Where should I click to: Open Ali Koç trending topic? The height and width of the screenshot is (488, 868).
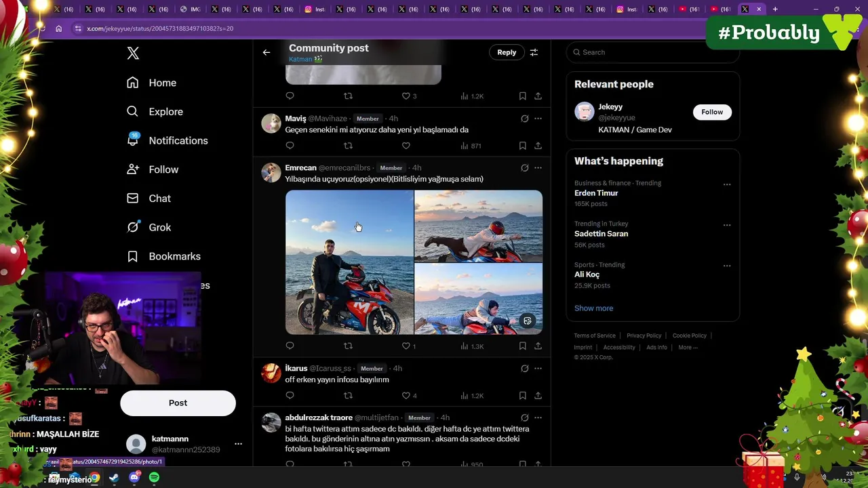(587, 274)
